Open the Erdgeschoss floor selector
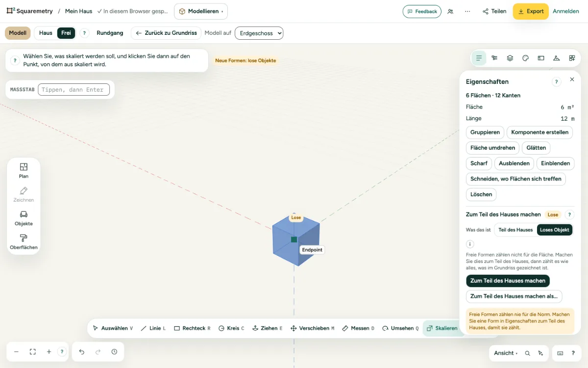This screenshot has height=368, width=588. (x=259, y=33)
